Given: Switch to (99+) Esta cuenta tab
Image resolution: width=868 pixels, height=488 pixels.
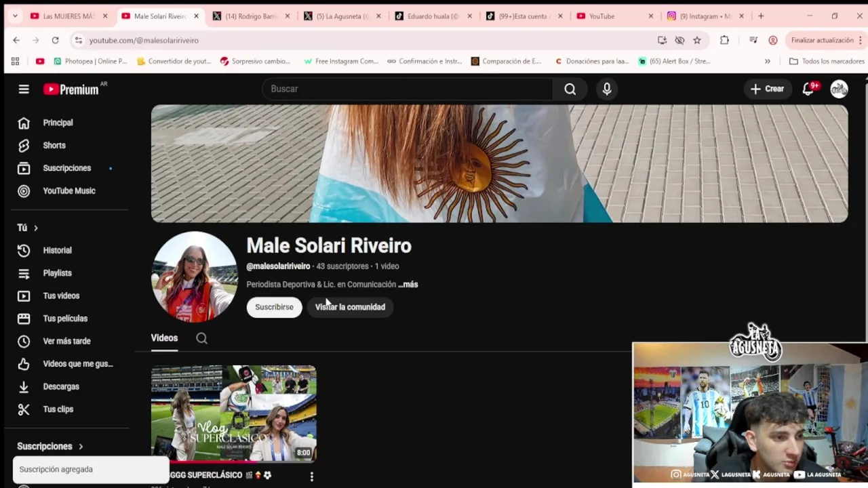Looking at the screenshot, I should pos(524,16).
